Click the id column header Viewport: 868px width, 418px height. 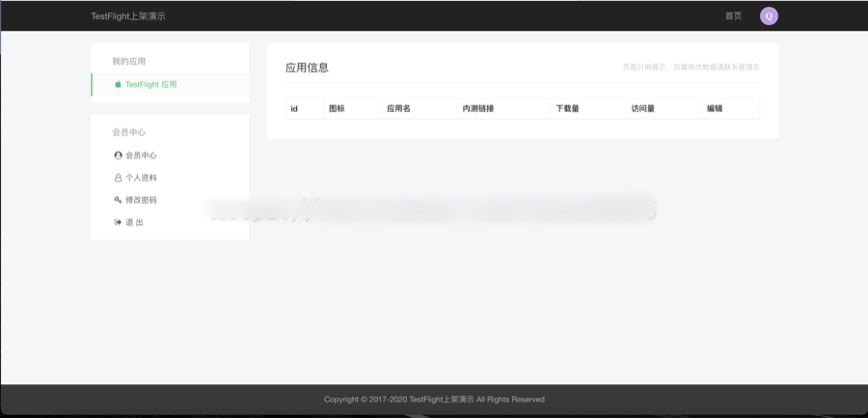[294, 109]
